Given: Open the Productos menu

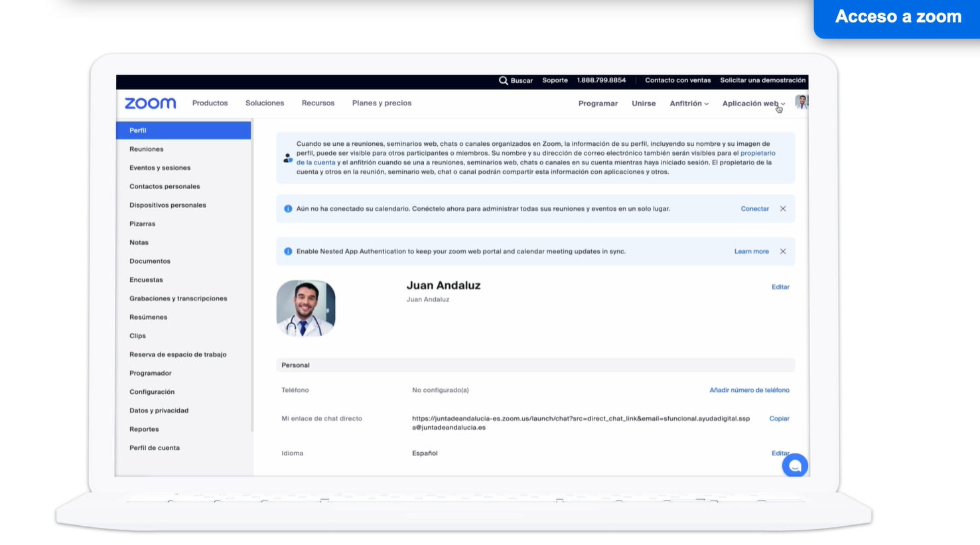Looking at the screenshot, I should pos(210,103).
